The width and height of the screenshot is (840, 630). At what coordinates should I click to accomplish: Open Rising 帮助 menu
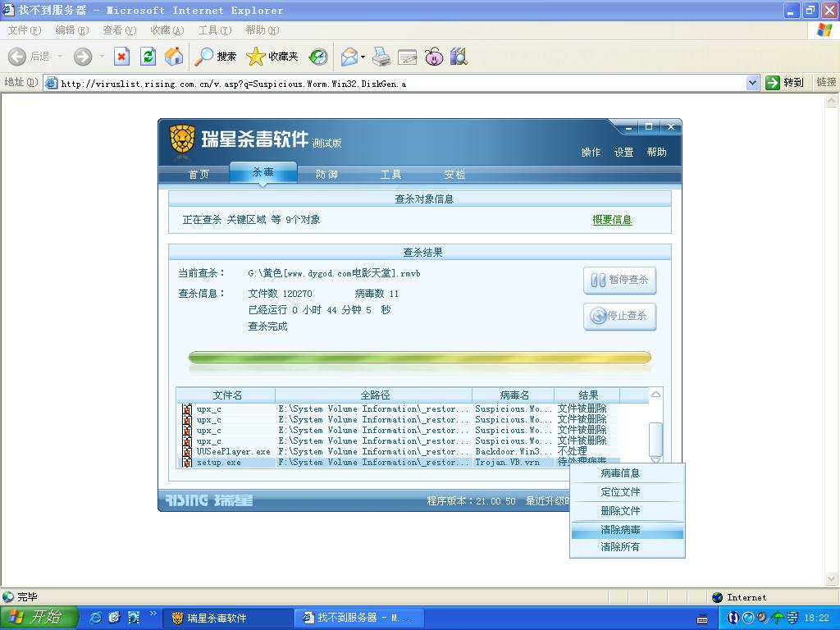(x=657, y=152)
